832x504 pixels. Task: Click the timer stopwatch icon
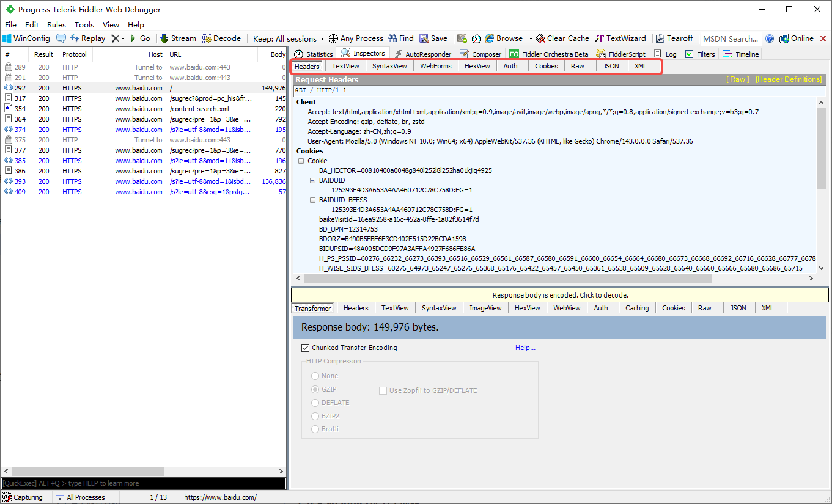tap(476, 38)
